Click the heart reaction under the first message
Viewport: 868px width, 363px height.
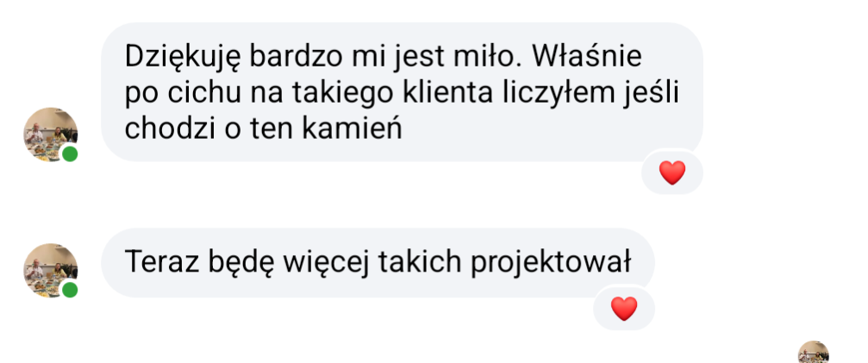click(x=672, y=173)
